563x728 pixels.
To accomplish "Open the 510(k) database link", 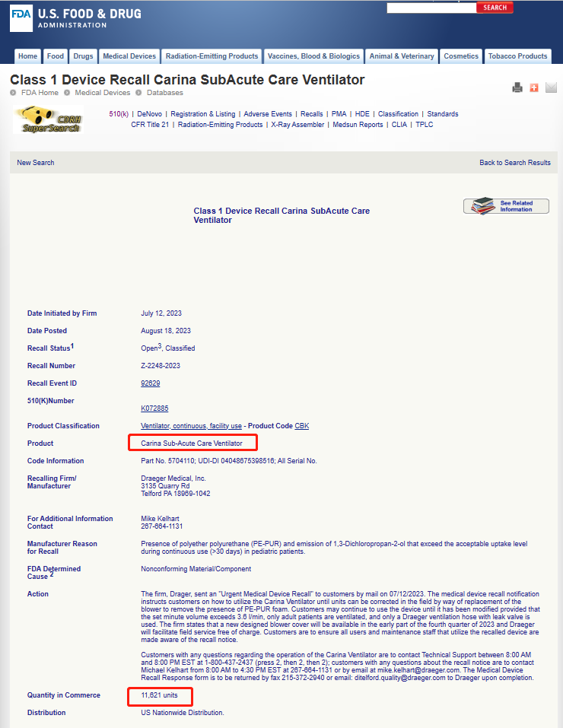I will pos(119,114).
